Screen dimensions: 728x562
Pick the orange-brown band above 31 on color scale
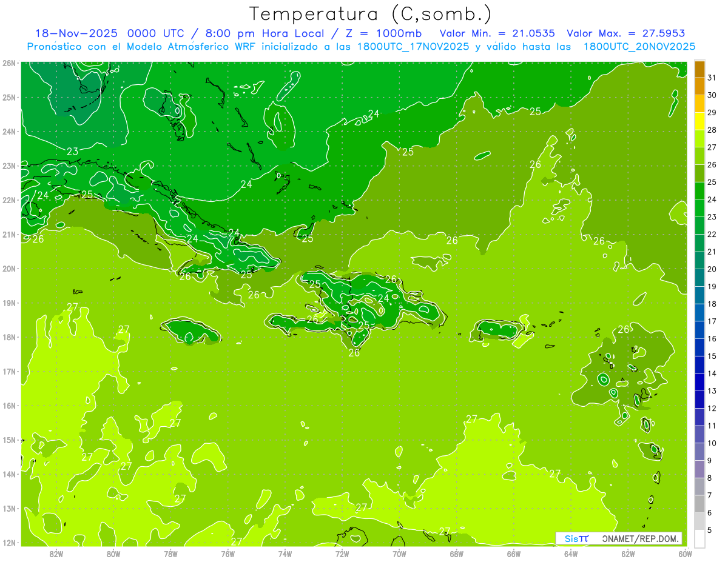(699, 70)
